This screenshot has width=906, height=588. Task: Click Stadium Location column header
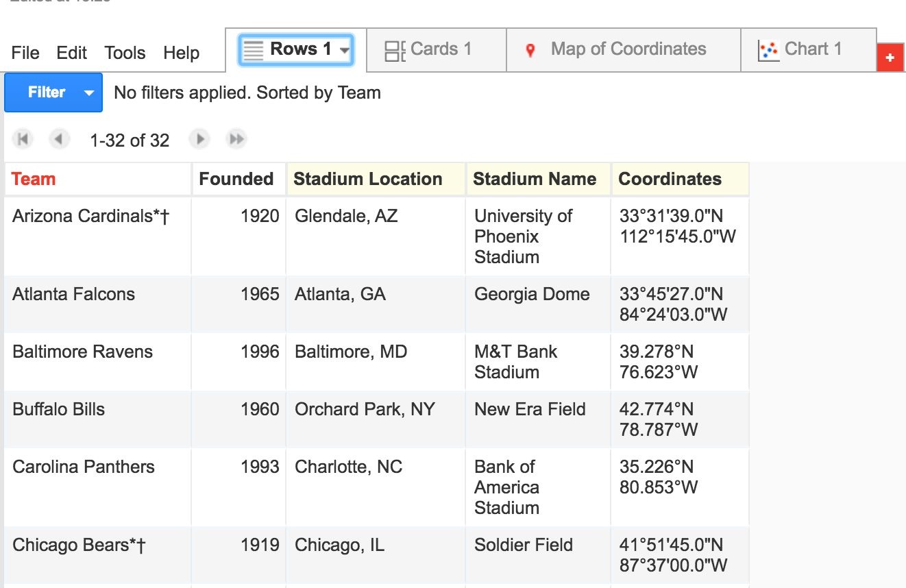(376, 179)
